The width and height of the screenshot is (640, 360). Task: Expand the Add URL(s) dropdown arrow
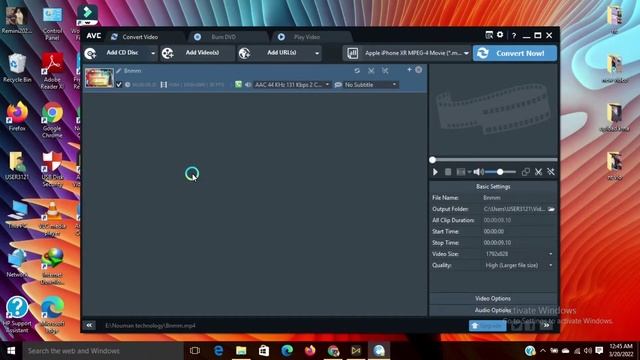(317, 53)
